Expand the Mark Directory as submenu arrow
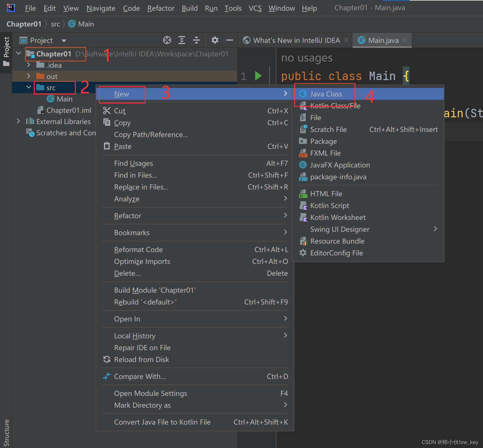Viewport: 483px width, 448px height. [x=285, y=405]
